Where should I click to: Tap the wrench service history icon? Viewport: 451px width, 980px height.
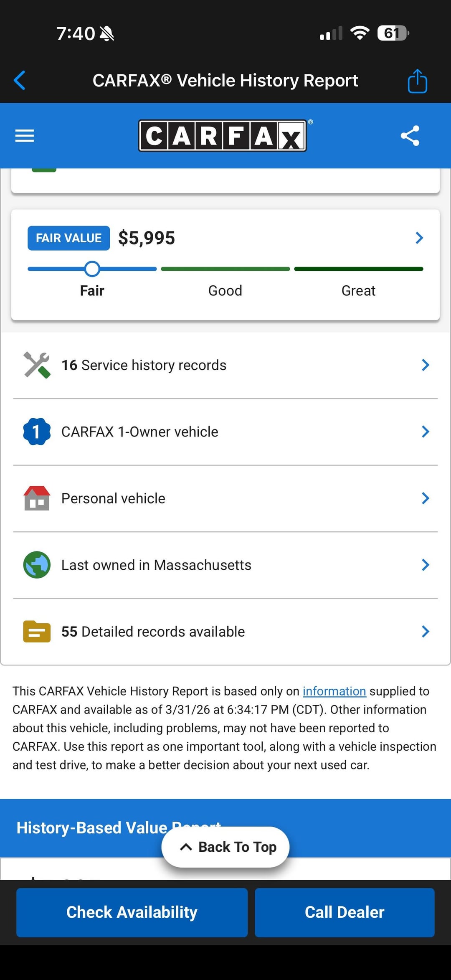click(x=37, y=365)
